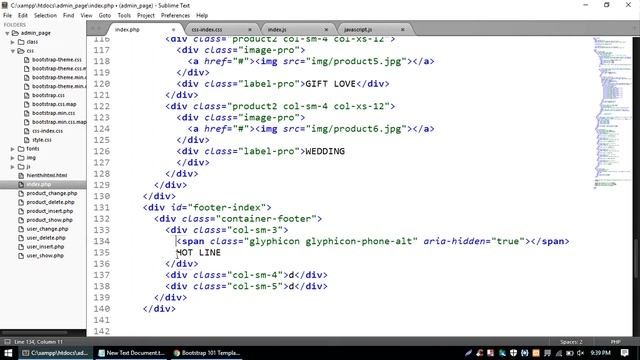Open bootstrap.css in sidebar
This screenshot has width=640, height=360.
[x=48, y=95]
